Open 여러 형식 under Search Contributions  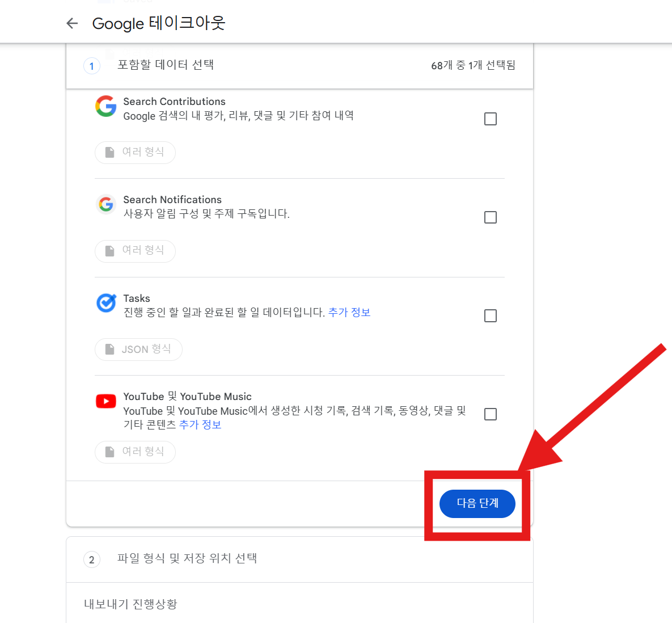[x=135, y=152]
